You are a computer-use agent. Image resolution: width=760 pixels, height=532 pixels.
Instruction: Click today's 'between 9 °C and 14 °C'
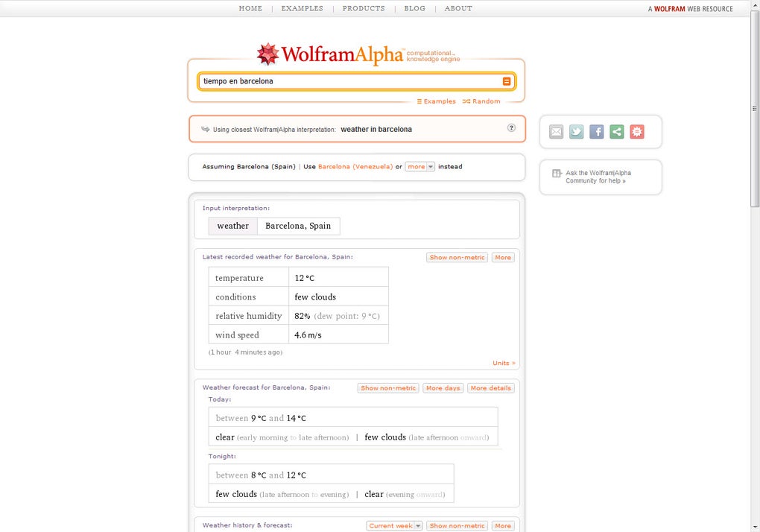[x=261, y=418]
